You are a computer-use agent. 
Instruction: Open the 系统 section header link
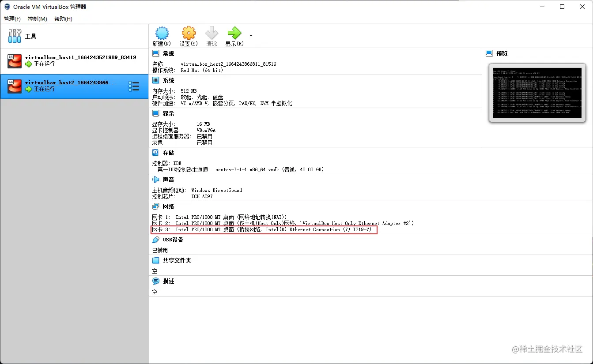tap(168, 80)
